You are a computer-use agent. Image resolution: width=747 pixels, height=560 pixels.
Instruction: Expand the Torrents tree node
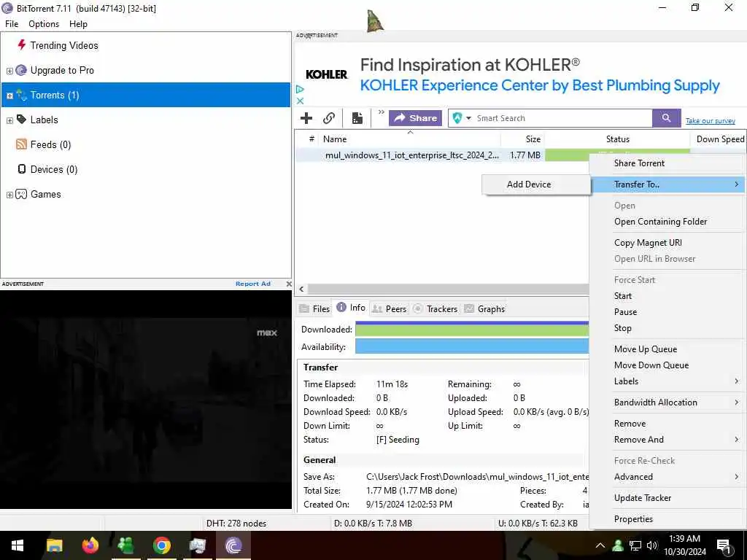coord(9,96)
